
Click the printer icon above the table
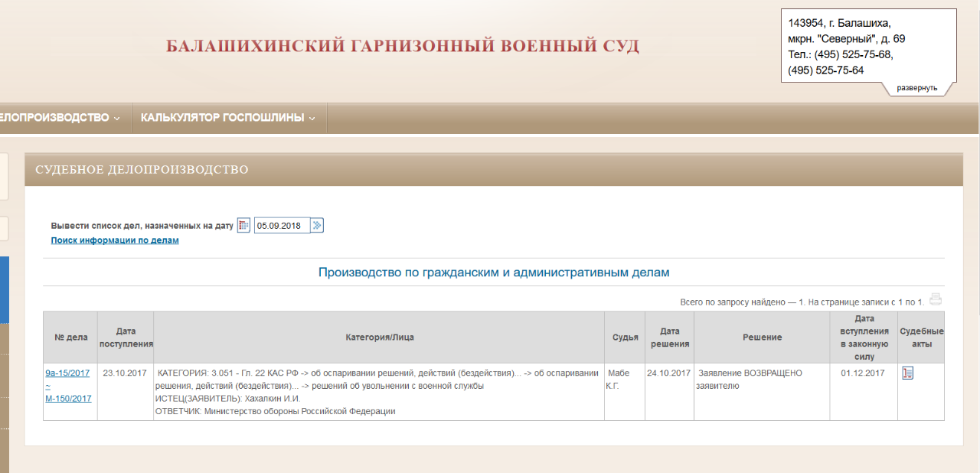coord(935,300)
